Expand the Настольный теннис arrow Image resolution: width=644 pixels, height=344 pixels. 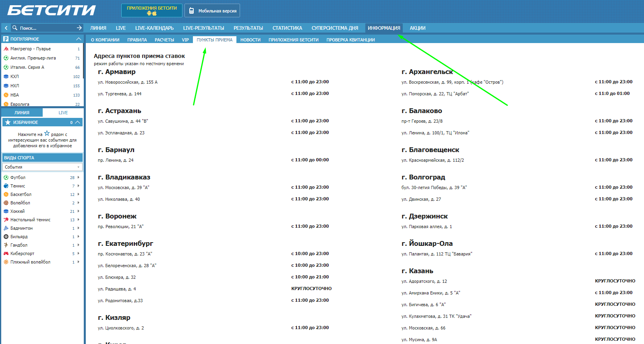click(79, 220)
